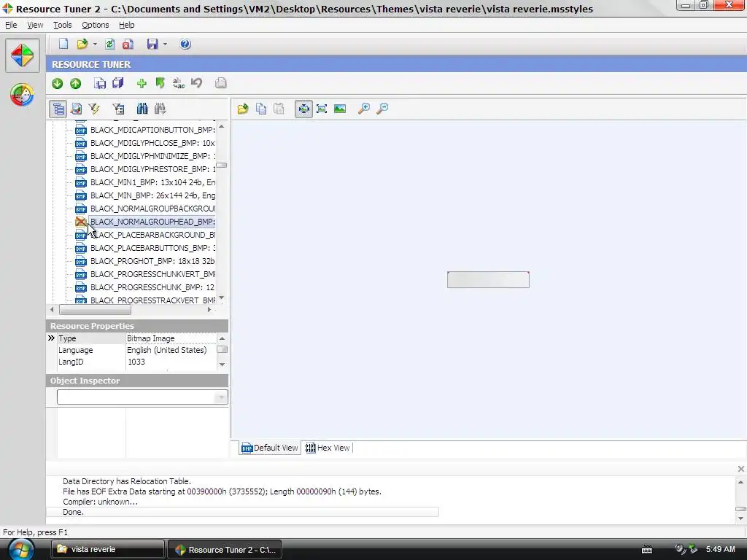Viewport: 747px width, 560px height.
Task: Add a resource with the green plus icon
Action: 142,83
